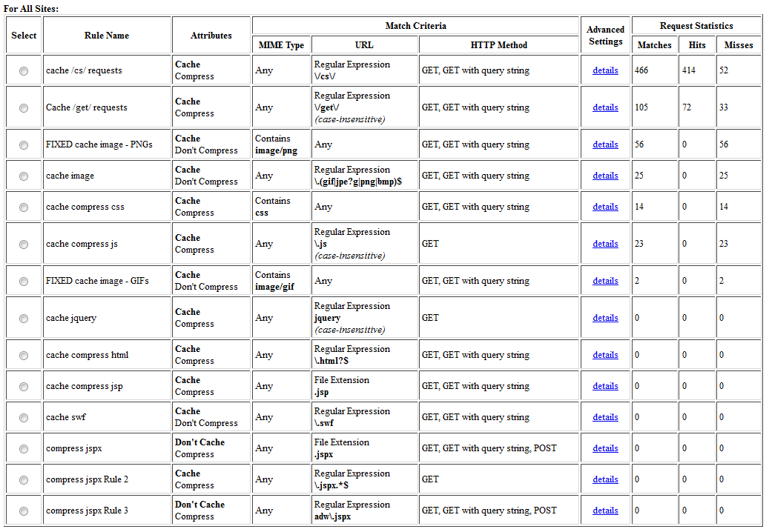This screenshot has height=532, width=769.
Task: Click the 'For All Sites:' heading
Action: 31,9
